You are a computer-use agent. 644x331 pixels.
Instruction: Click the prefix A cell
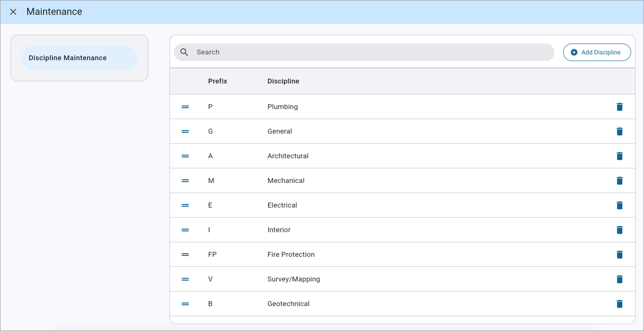[210, 156]
